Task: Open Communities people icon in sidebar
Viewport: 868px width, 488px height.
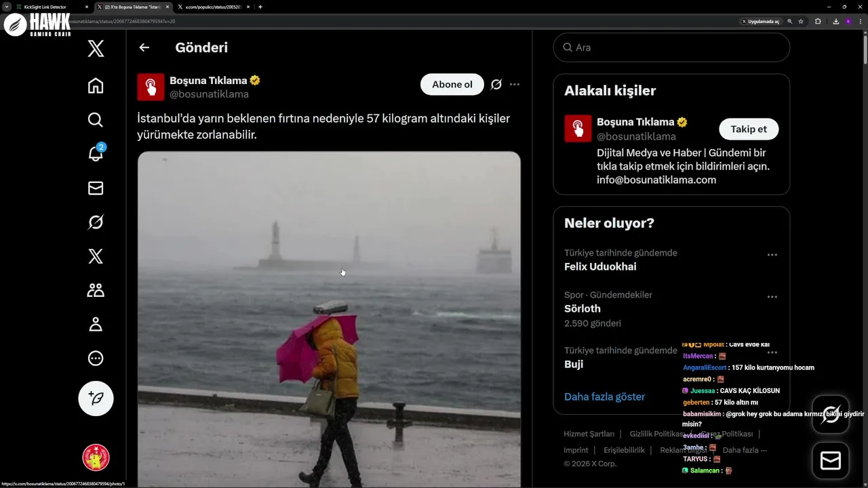Action: (96, 290)
